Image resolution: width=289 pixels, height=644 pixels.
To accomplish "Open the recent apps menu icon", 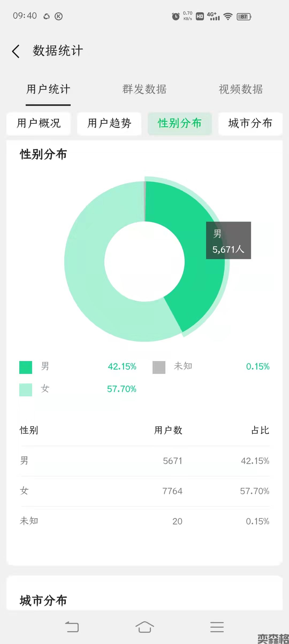I will click(x=217, y=627).
